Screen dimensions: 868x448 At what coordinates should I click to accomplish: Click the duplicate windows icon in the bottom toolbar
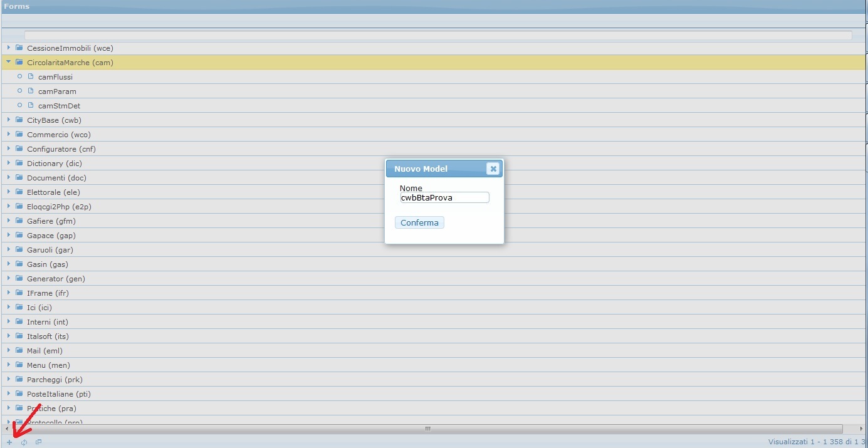pyautogui.click(x=39, y=442)
